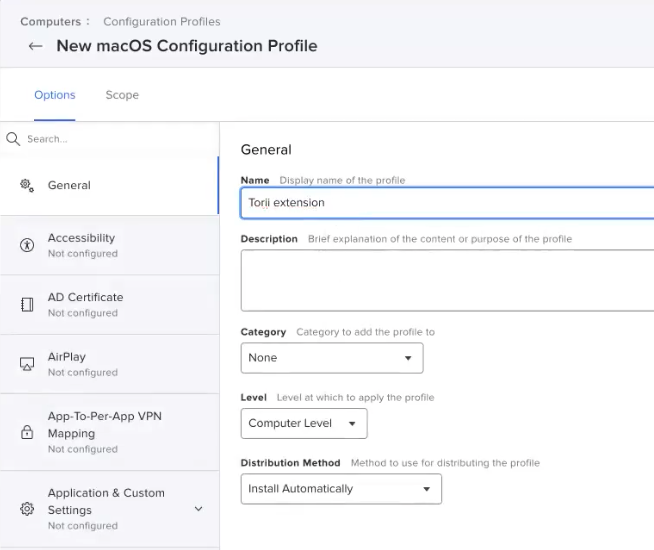Viewport: 654px width, 550px height.
Task: Open the Distribution Method dropdown
Action: click(341, 489)
